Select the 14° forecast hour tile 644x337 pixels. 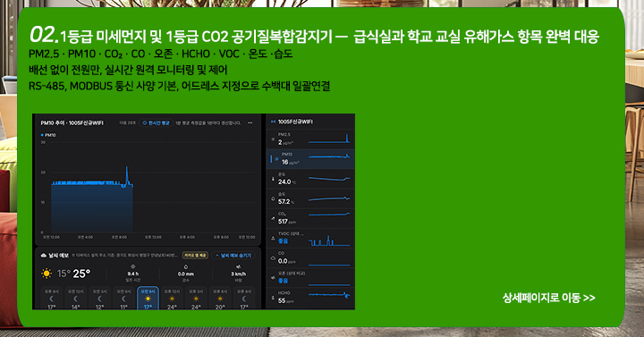pyautogui.click(x=75, y=299)
